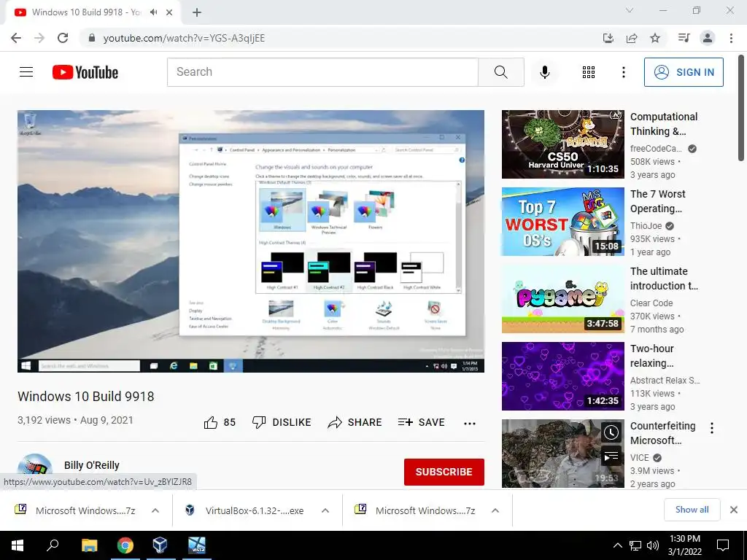Image resolution: width=747 pixels, height=560 pixels.
Task: Like the video with thumbs up
Action: pyautogui.click(x=219, y=422)
